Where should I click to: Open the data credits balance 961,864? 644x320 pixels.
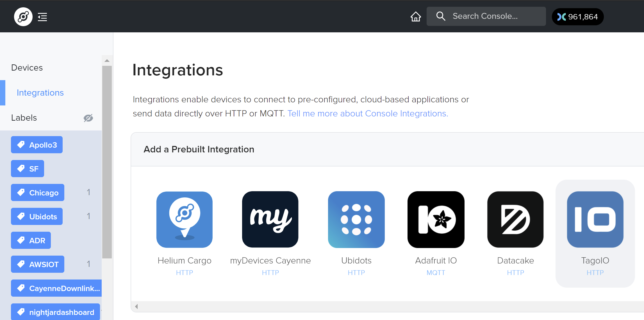pyautogui.click(x=577, y=17)
